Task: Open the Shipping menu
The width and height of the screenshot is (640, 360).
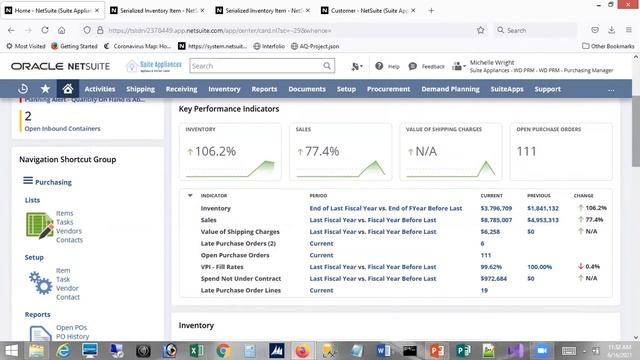Action: pos(140,89)
